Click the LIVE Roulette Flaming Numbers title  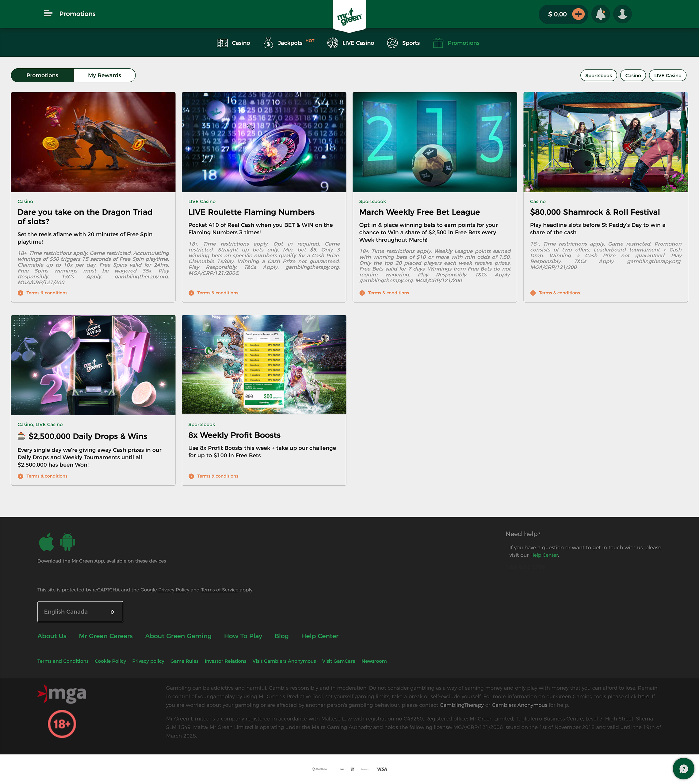click(x=252, y=212)
